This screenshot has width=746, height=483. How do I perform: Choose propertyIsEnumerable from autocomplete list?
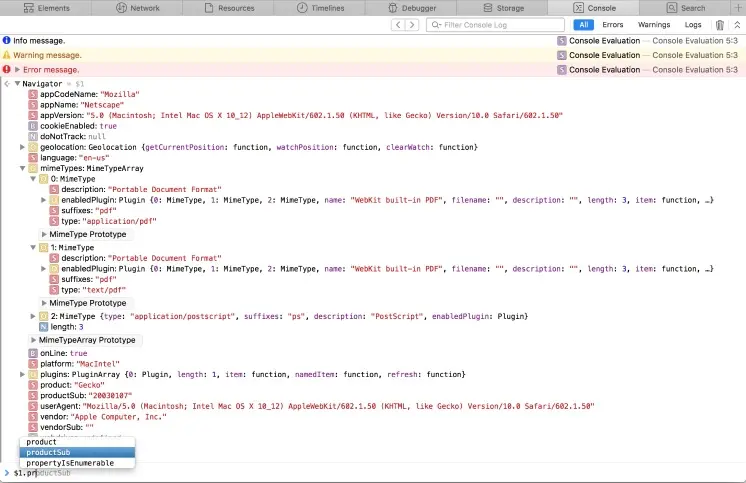[77, 463]
